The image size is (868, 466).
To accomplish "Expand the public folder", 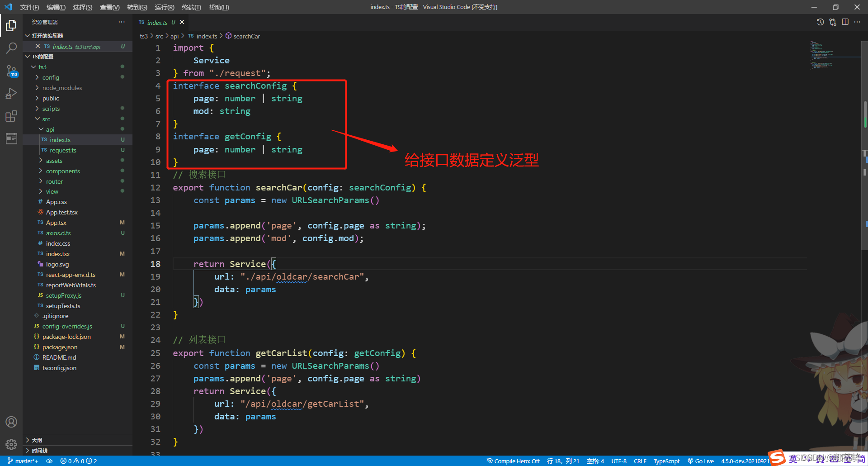I will click(x=77, y=98).
